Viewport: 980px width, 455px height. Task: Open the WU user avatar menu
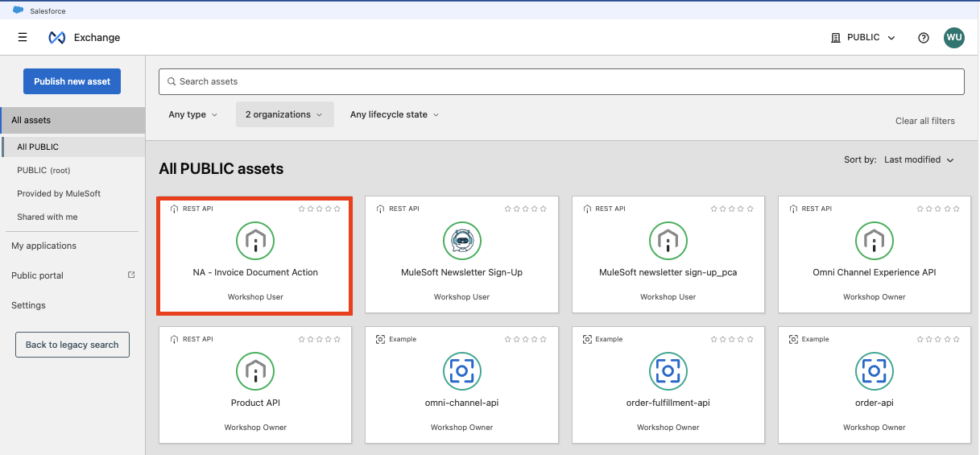tap(954, 38)
